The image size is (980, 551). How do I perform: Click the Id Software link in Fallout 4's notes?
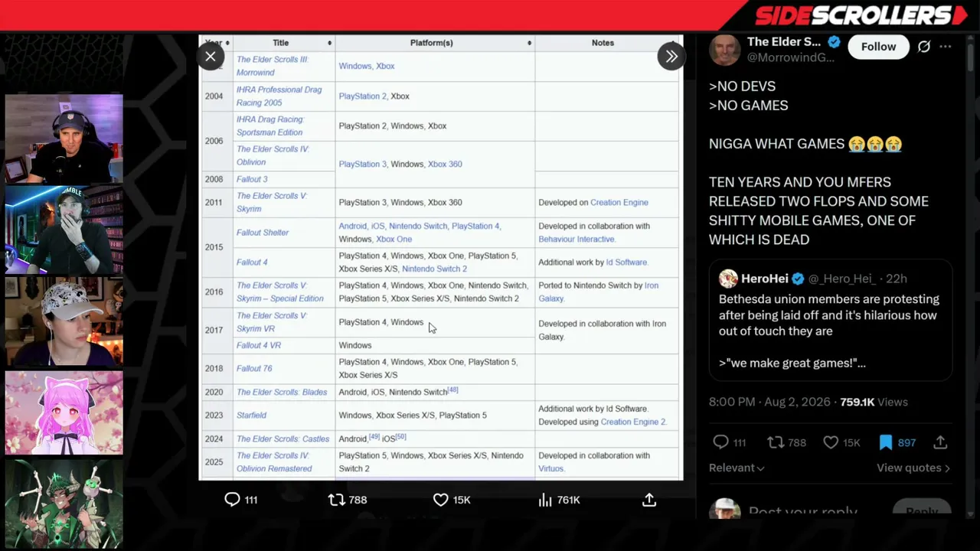pos(626,262)
